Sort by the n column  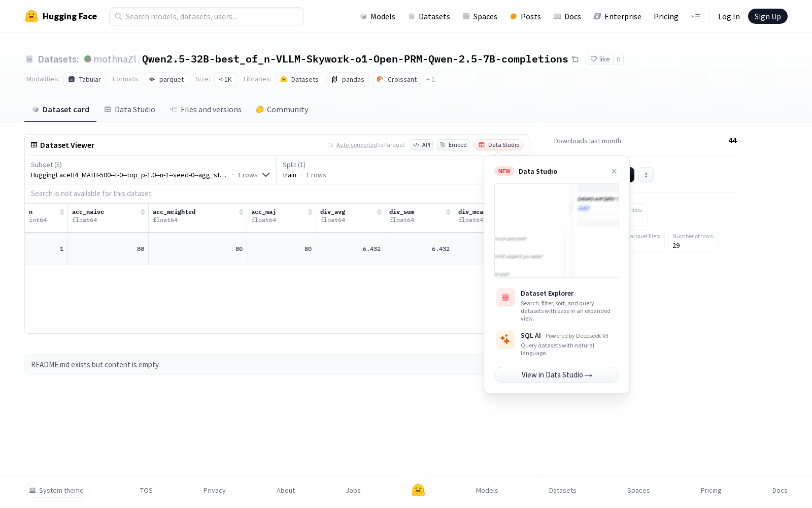coord(62,212)
